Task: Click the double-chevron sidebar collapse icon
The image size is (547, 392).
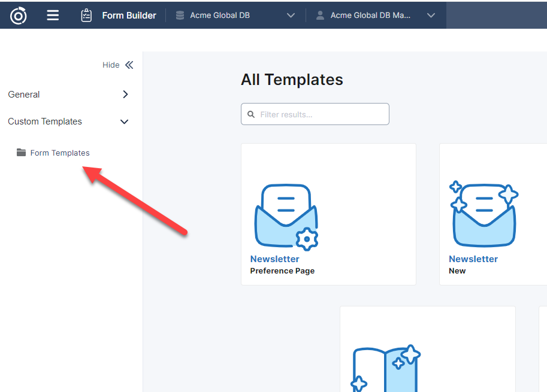Action: coord(129,65)
